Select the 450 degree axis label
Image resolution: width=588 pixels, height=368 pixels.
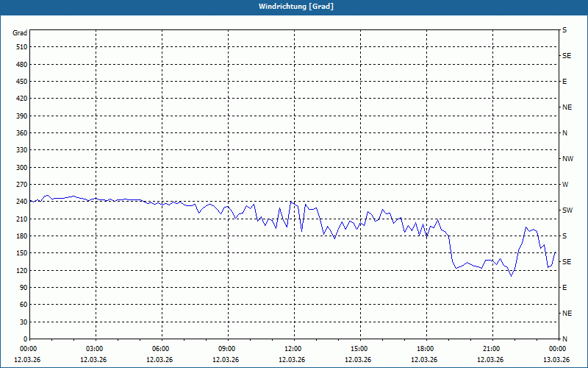pos(22,82)
